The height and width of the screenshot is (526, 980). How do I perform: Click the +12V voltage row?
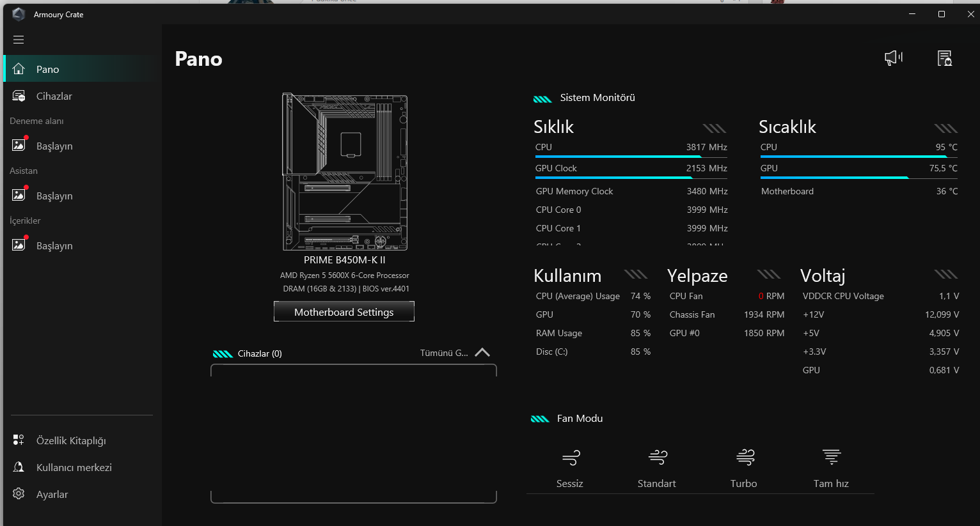pyautogui.click(x=881, y=314)
